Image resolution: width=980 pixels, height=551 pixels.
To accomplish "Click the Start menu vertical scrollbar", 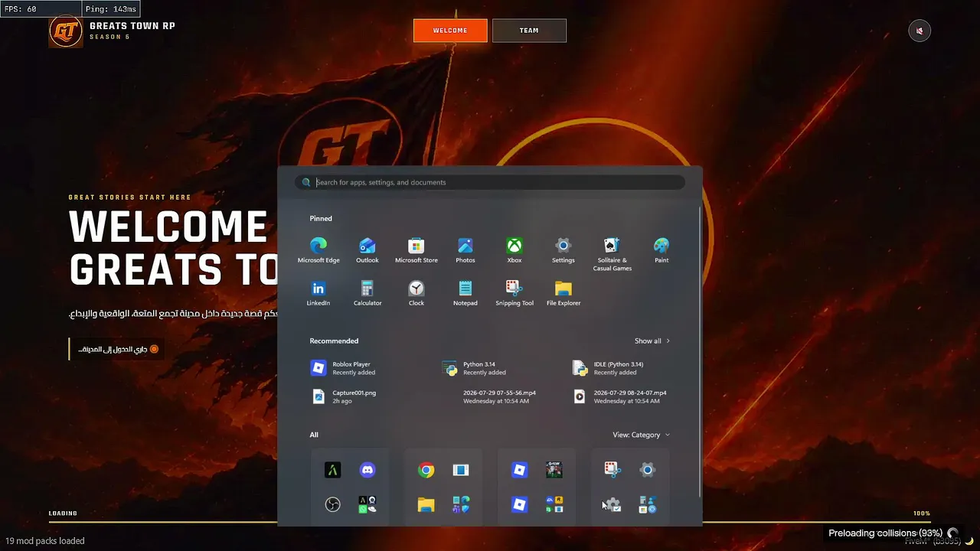I will point(700,352).
